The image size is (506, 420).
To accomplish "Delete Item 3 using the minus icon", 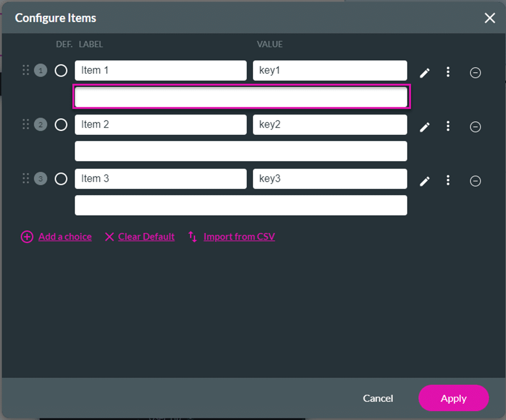I will (x=475, y=181).
